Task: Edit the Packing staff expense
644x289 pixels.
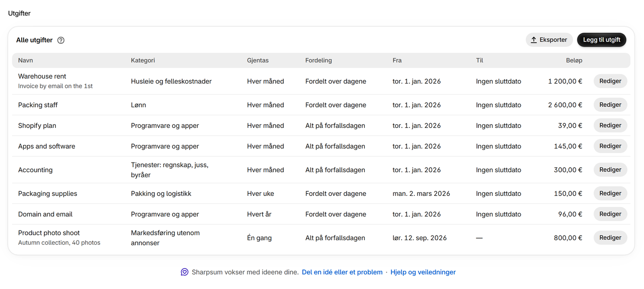Action: [610, 105]
